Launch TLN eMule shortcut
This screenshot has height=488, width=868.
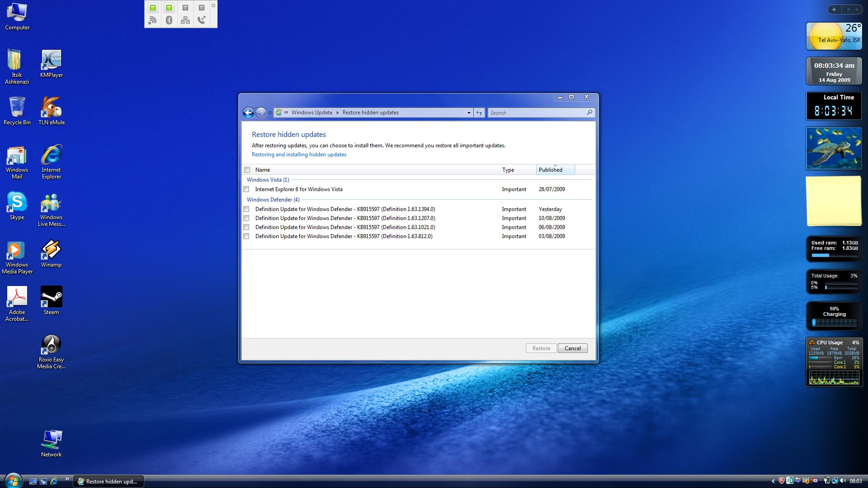click(x=52, y=111)
